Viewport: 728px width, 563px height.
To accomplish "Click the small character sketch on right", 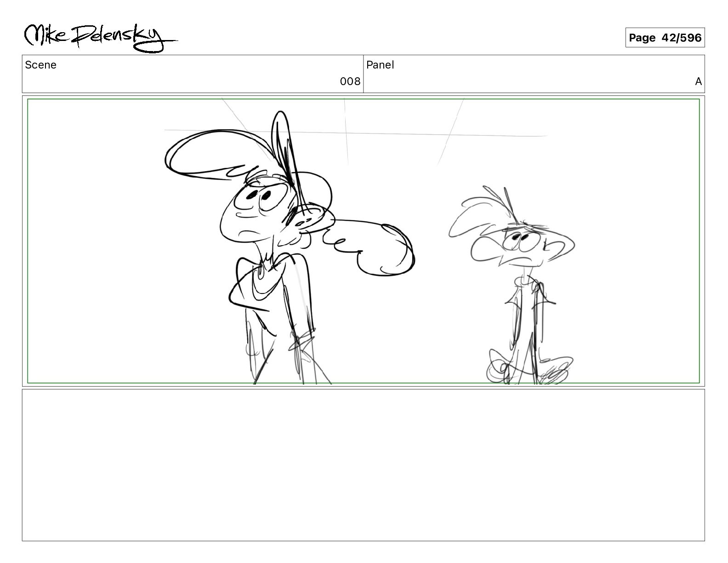I will click(512, 285).
